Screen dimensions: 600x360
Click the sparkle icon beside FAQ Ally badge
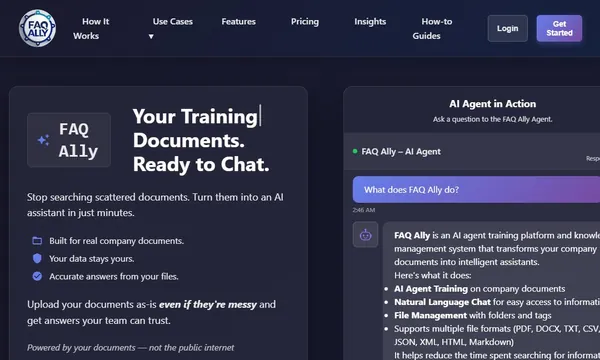click(x=43, y=140)
